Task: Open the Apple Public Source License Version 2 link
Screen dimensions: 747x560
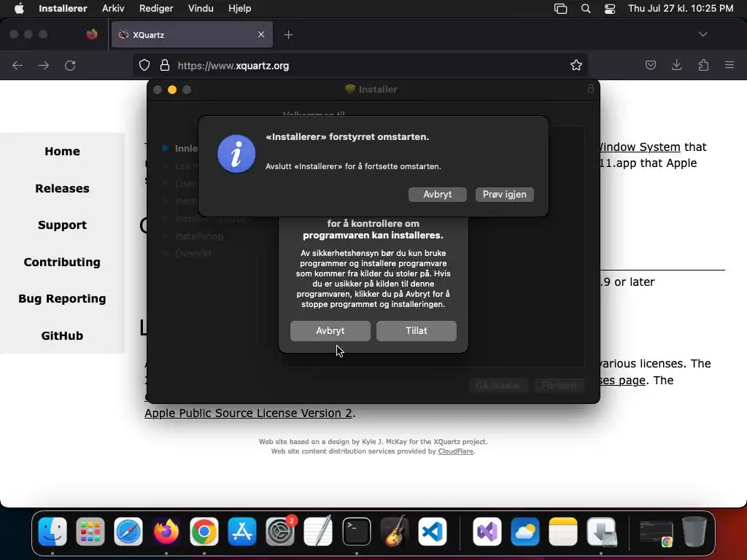Action: pos(248,413)
